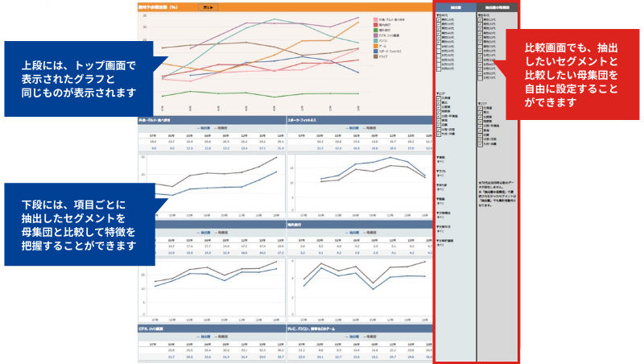Click purple ビデオ、DVD鑑賞 legend swatch
Screen dimensions: 644x364
pyautogui.click(x=375, y=35)
